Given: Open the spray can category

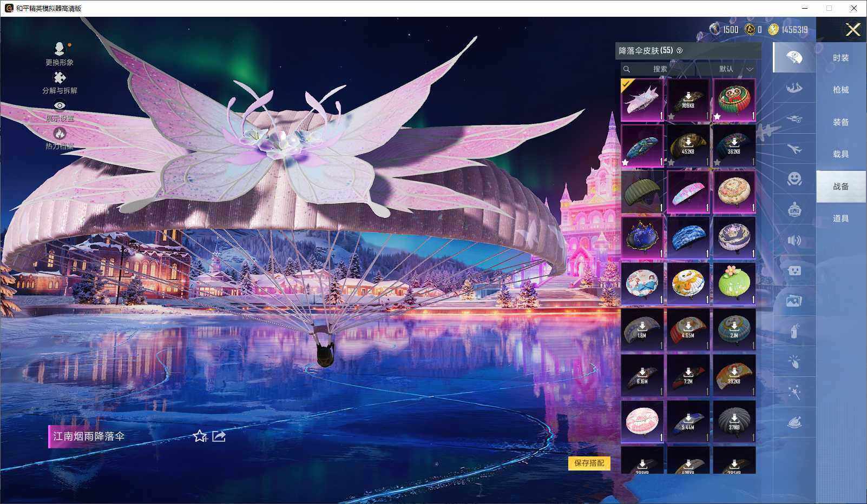Looking at the screenshot, I should (x=794, y=331).
